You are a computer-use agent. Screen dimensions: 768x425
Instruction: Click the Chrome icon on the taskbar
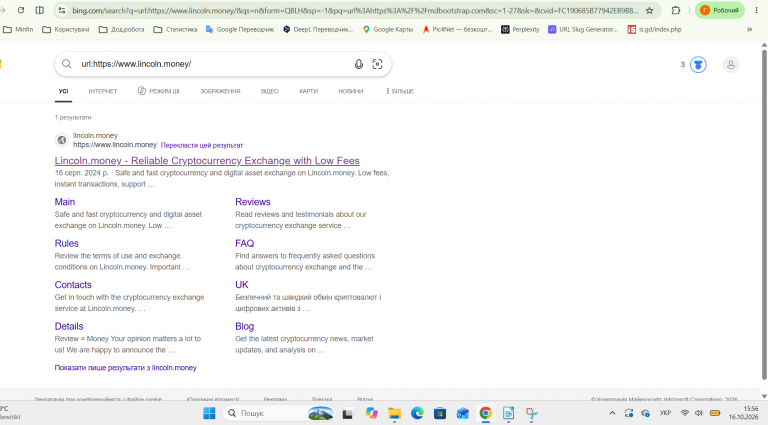click(x=485, y=413)
